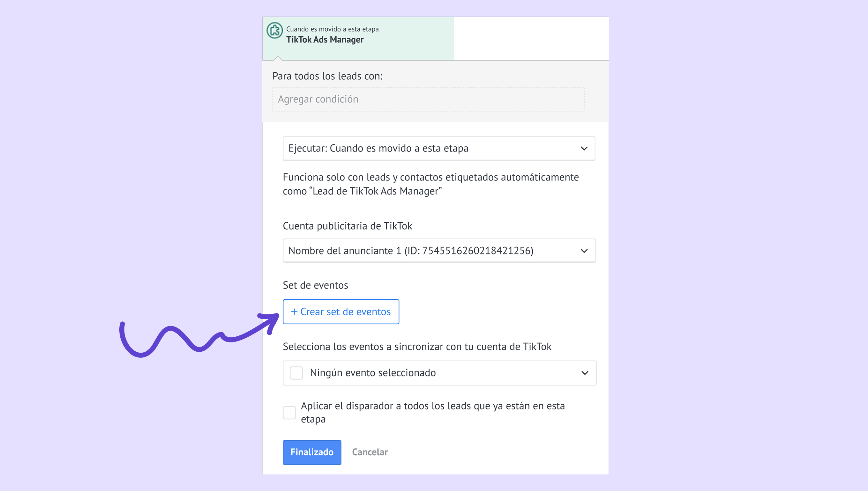
Task: Click the Set de eventos label
Action: tap(315, 285)
